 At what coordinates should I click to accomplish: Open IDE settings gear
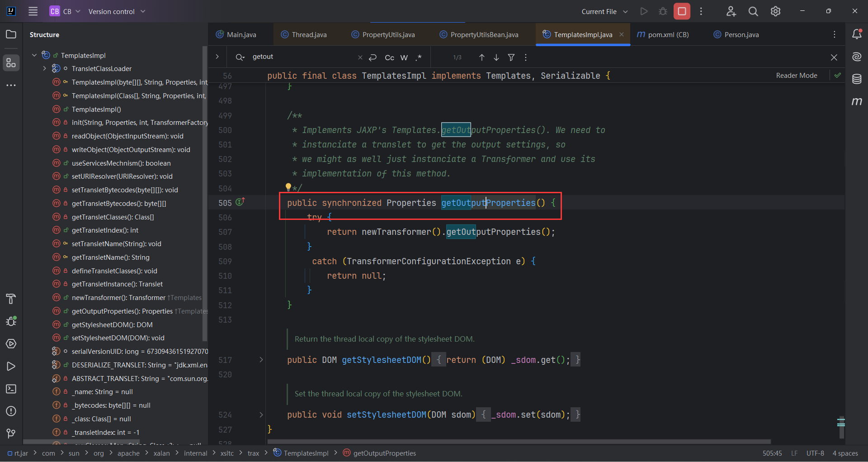[x=775, y=11]
